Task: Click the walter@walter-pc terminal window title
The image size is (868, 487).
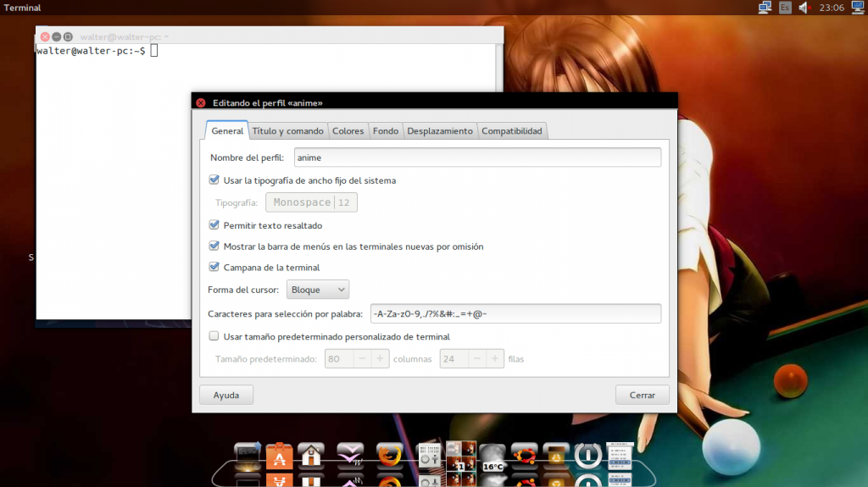Action: [124, 36]
